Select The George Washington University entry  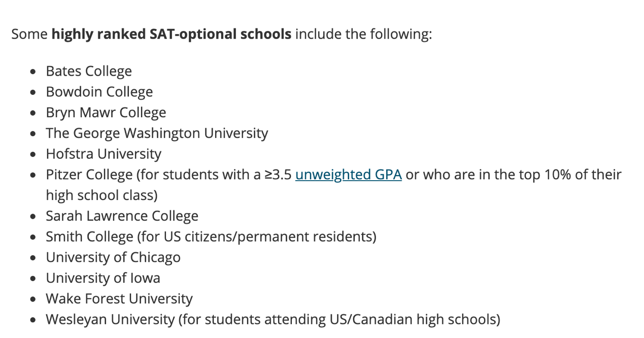point(157,133)
